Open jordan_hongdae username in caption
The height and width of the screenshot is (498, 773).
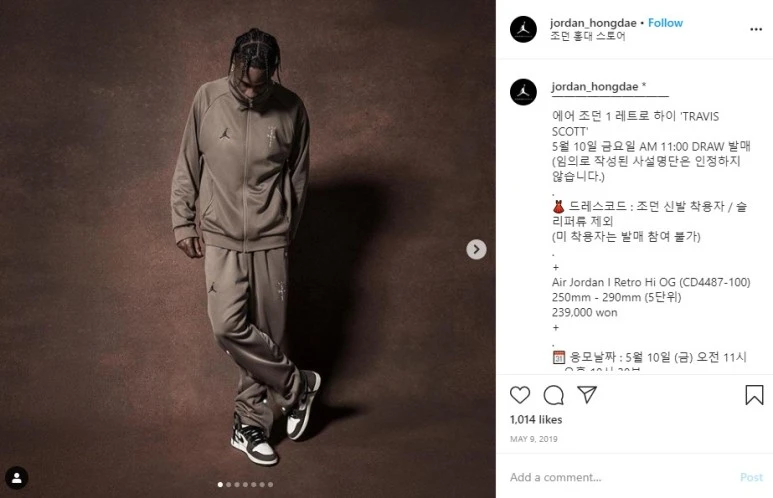(595, 87)
